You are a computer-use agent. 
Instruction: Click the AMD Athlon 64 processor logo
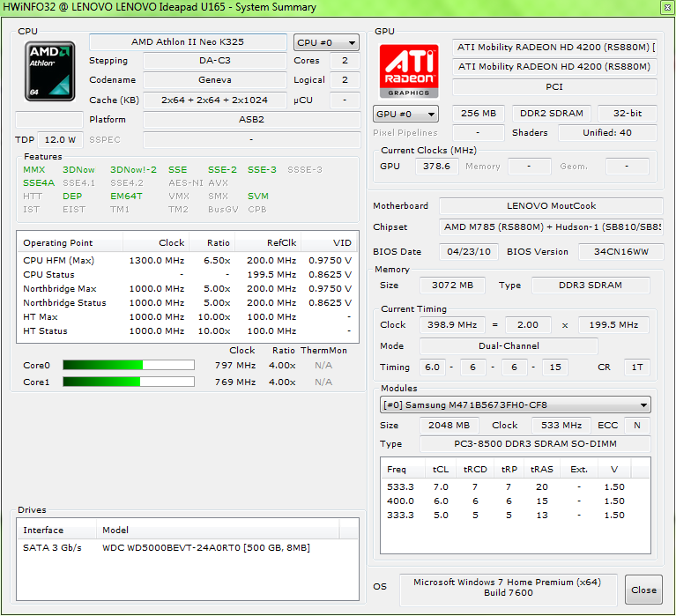point(50,70)
